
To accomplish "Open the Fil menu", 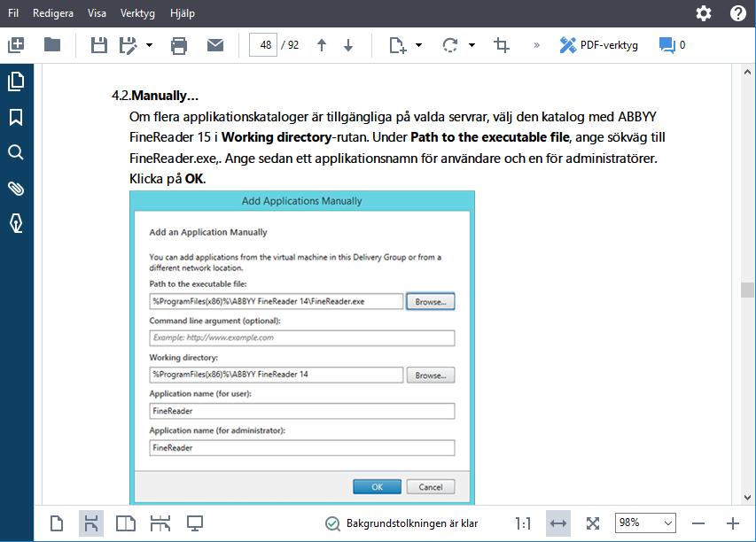I will [x=13, y=13].
